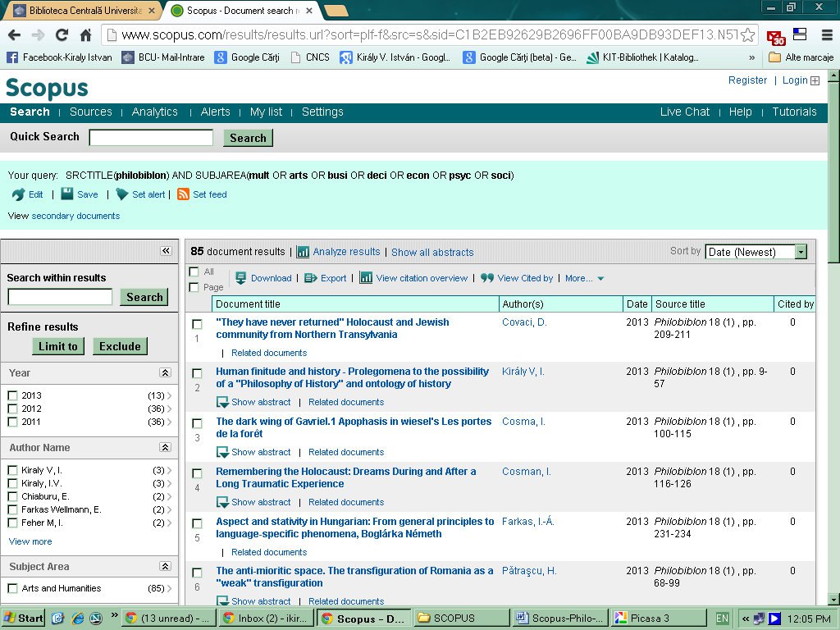This screenshot has height=630, width=840.
Task: Open the My list menu
Action: [266, 112]
